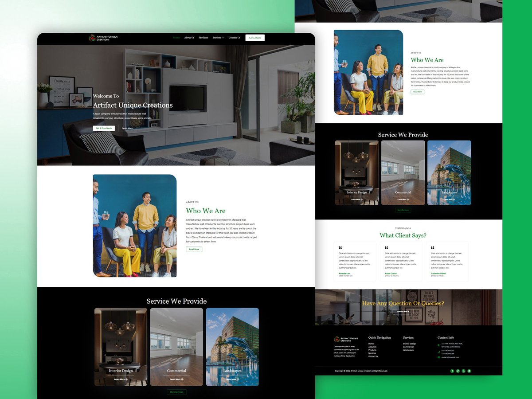Click Learn More under Landscapes, right page

(449, 199)
